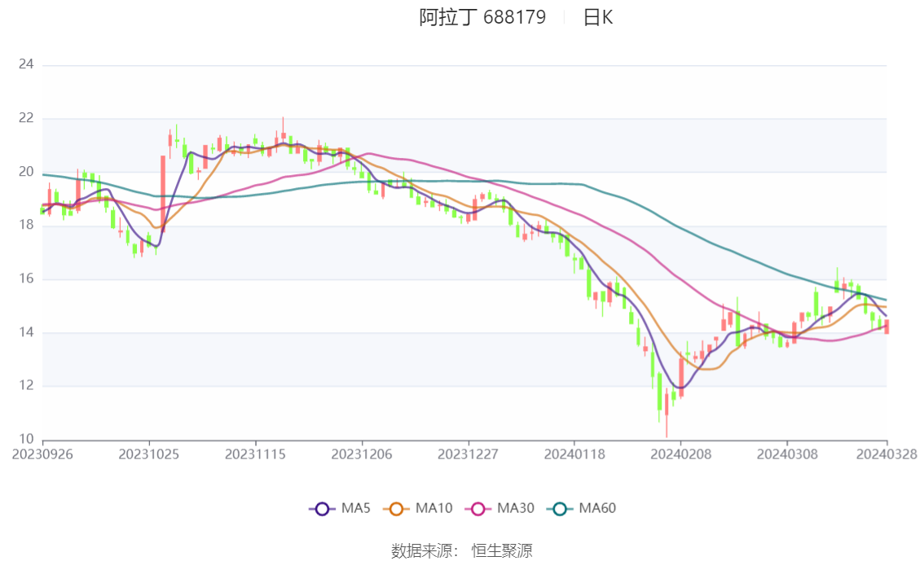Viewport: 924px width, 561px height.
Task: Select the 20231025 date axis label
Action: (149, 454)
